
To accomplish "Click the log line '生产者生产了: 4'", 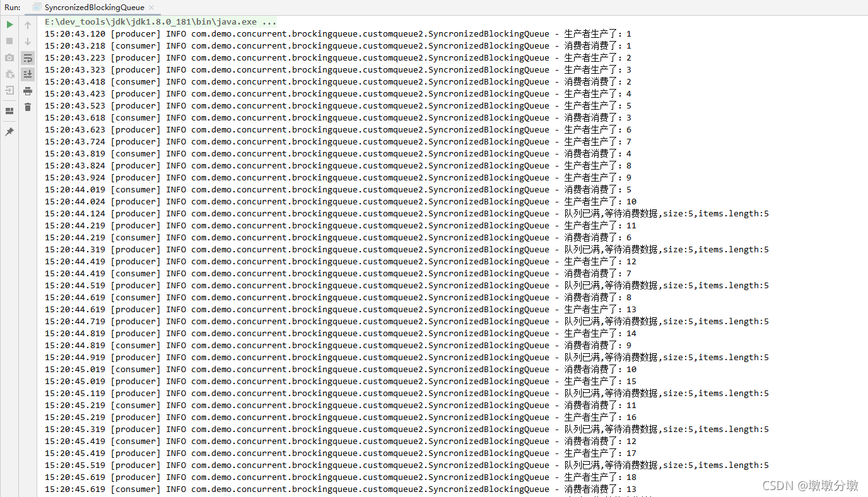I will (x=337, y=94).
